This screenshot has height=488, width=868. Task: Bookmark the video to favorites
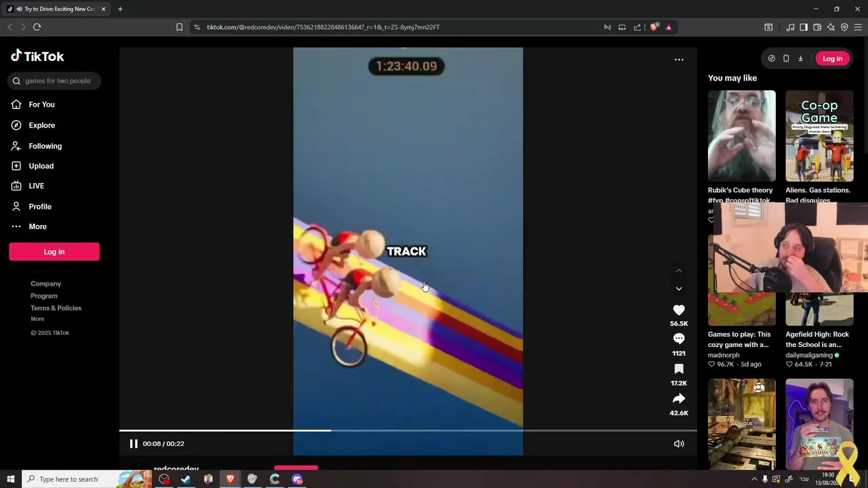[679, 369]
